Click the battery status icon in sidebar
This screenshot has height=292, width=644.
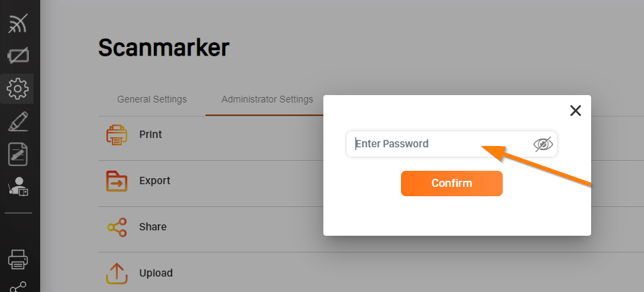click(x=18, y=56)
